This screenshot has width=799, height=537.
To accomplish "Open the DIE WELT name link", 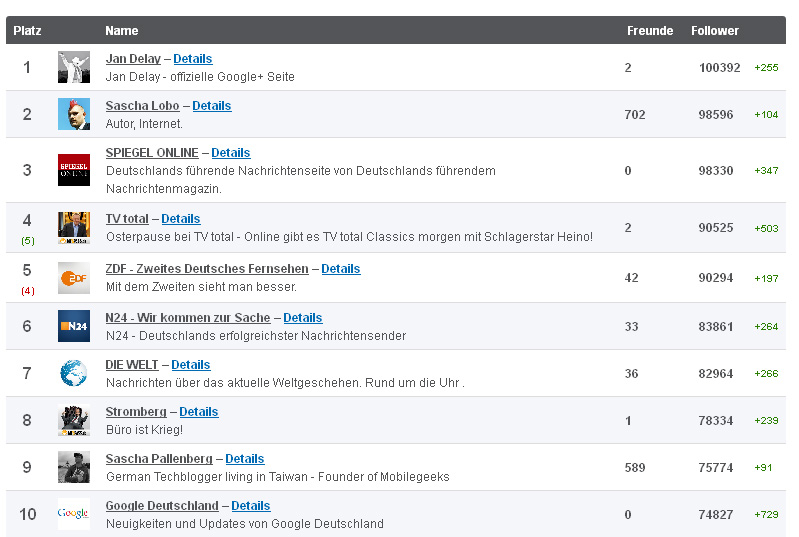I will point(132,365).
